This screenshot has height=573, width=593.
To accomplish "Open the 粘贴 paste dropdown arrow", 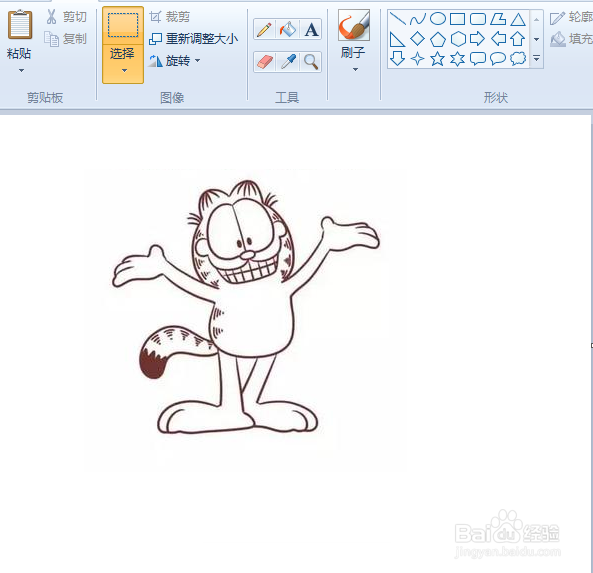I will coord(21,70).
